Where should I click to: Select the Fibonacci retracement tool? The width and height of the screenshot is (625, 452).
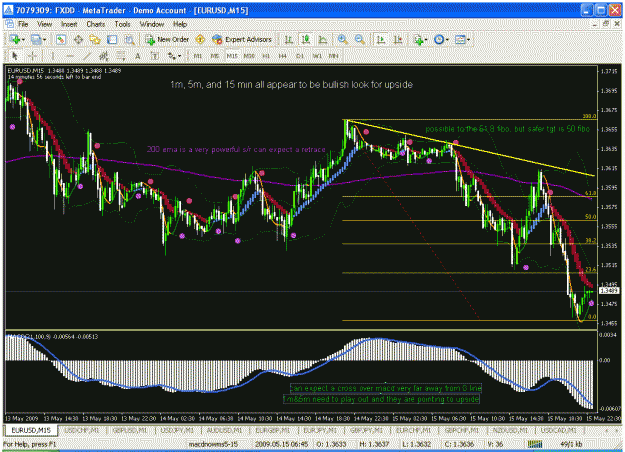pos(121,56)
